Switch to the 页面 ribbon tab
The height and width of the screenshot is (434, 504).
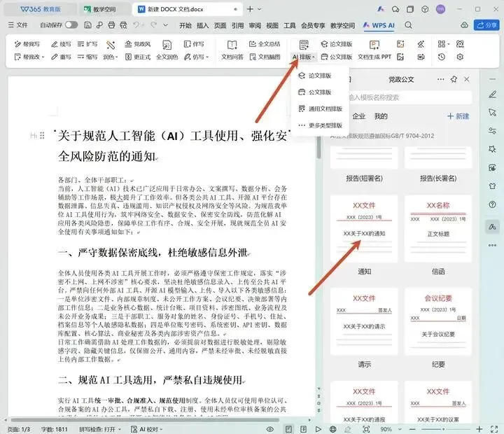[x=220, y=25]
